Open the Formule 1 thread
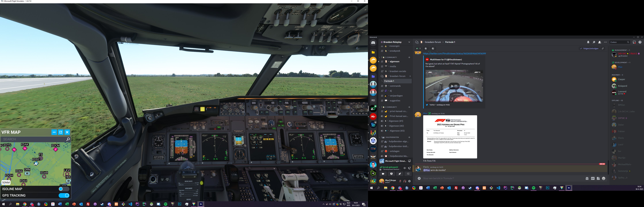 click(x=389, y=81)
